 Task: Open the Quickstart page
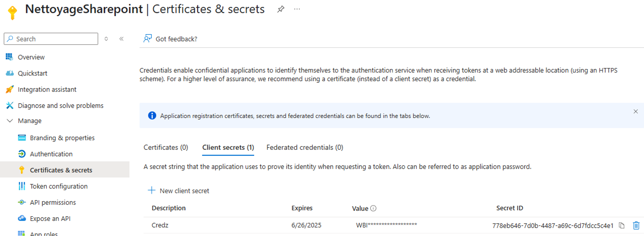click(33, 73)
